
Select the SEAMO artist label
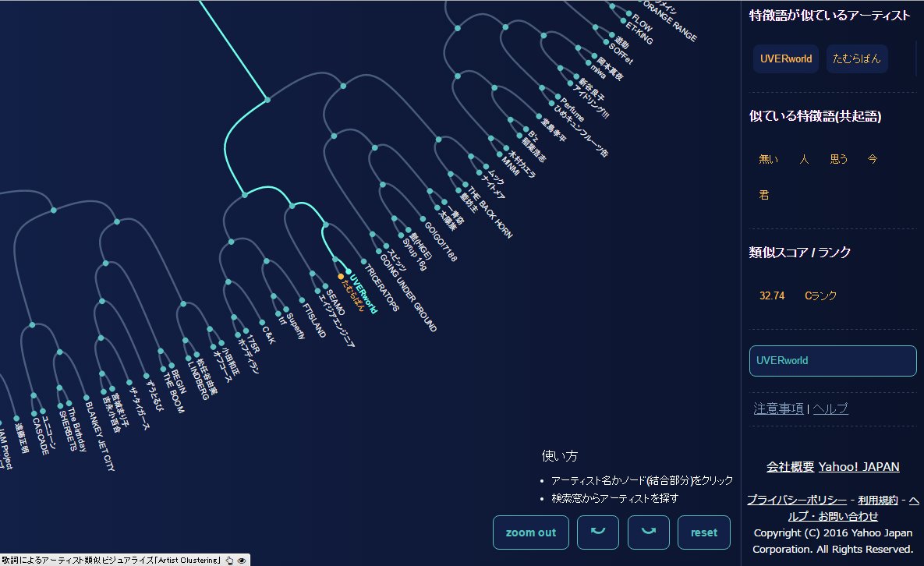335,302
